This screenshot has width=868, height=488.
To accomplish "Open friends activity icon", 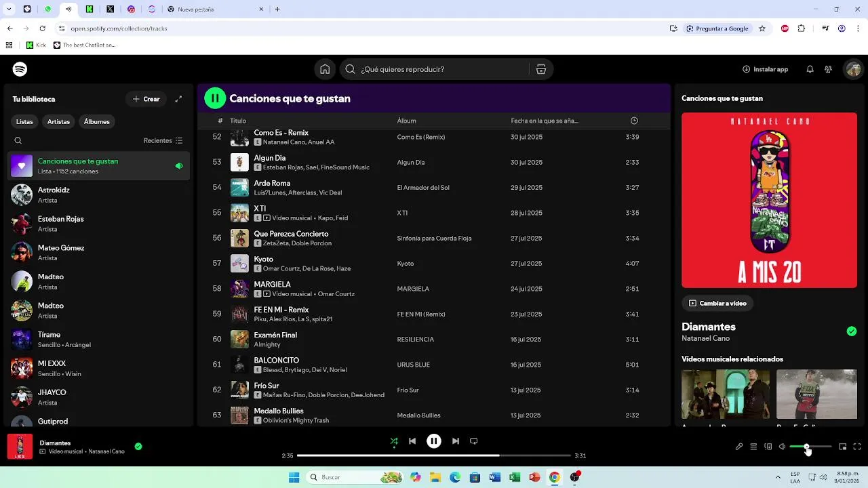I will (x=828, y=69).
